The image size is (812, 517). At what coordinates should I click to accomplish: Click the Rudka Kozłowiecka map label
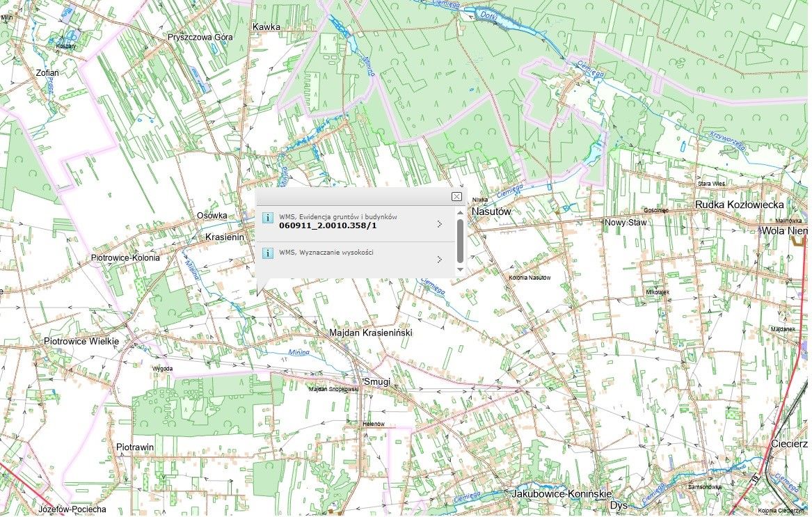740,205
